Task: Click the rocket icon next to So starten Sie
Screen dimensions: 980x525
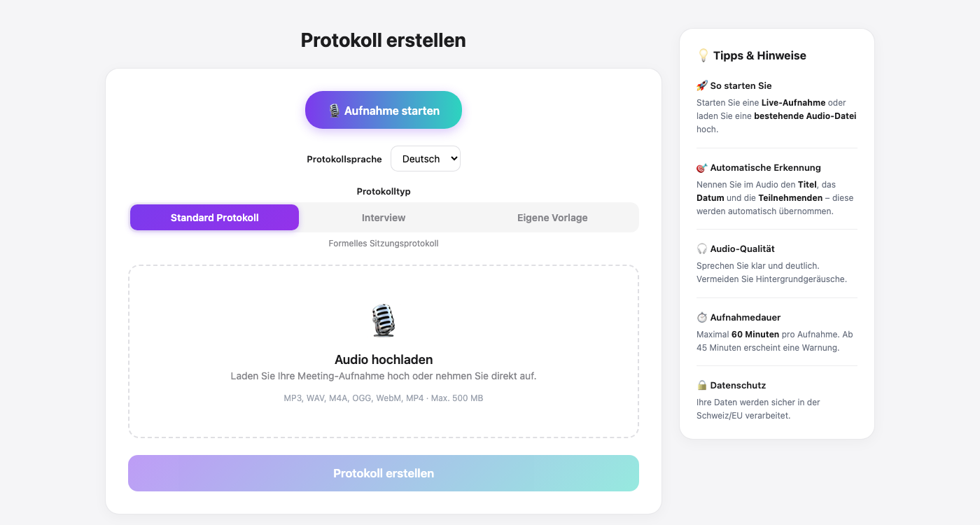Action: tap(701, 85)
